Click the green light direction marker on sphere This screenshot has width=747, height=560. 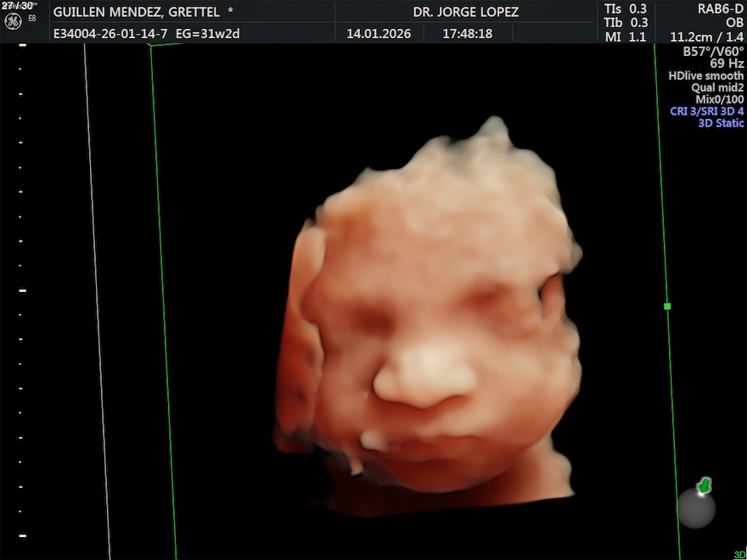(x=704, y=486)
